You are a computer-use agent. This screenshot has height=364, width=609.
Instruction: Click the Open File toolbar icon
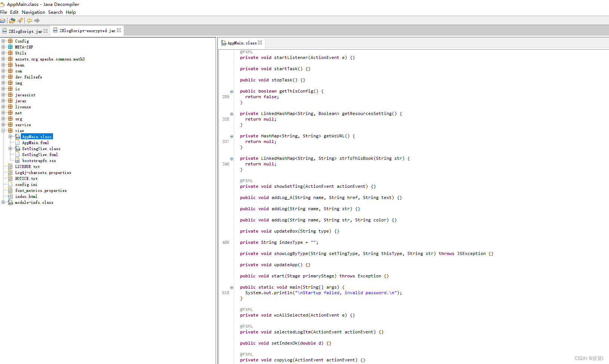3,21
